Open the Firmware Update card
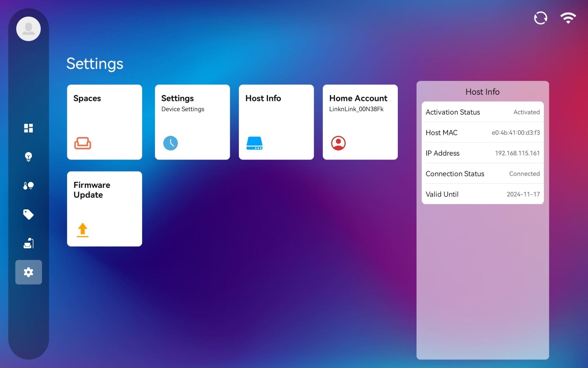This screenshot has width=588, height=368. (104, 209)
